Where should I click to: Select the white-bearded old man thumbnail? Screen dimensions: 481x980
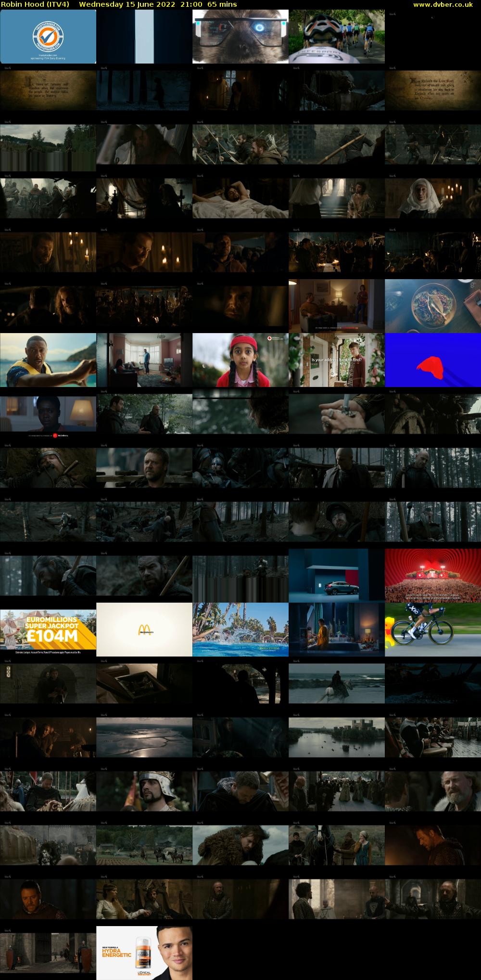433,791
